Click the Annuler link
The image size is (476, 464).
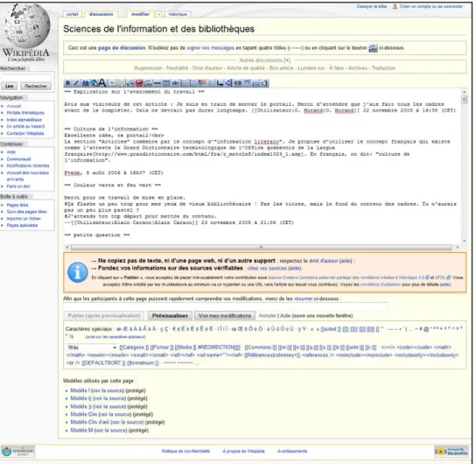[267, 316]
